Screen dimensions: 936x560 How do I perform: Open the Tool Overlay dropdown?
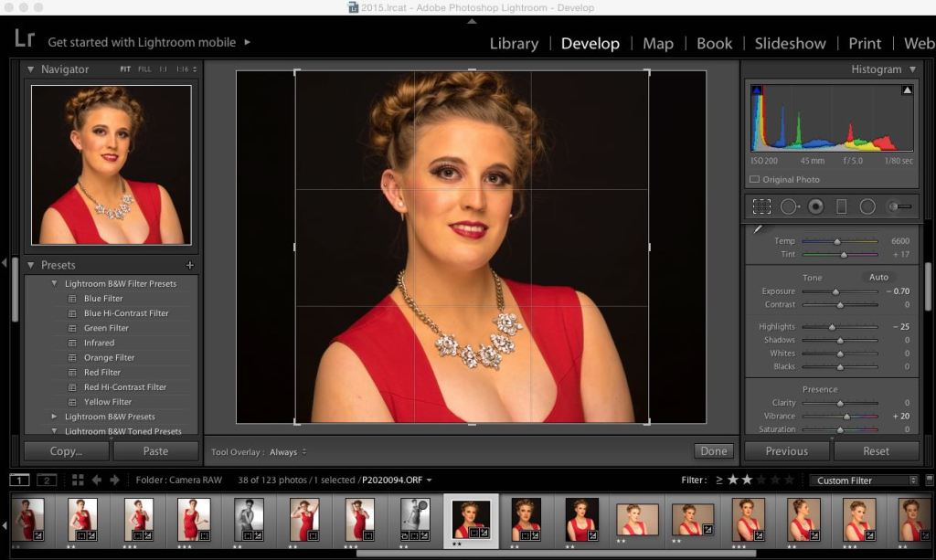286,450
